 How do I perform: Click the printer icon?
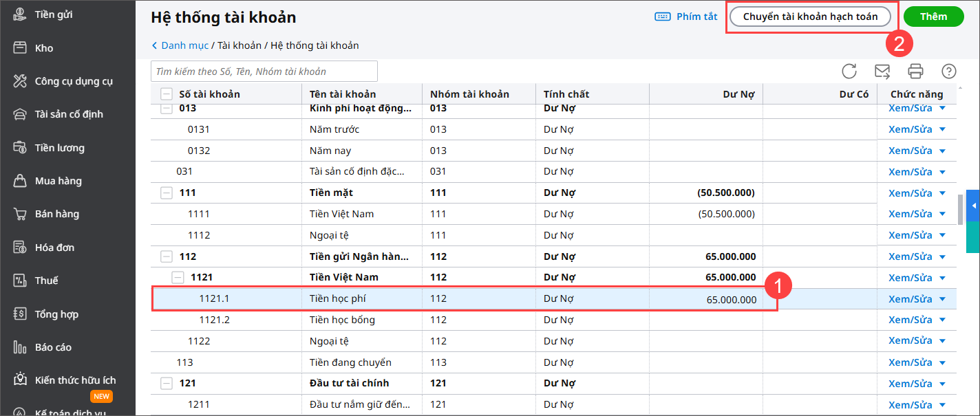tap(915, 71)
